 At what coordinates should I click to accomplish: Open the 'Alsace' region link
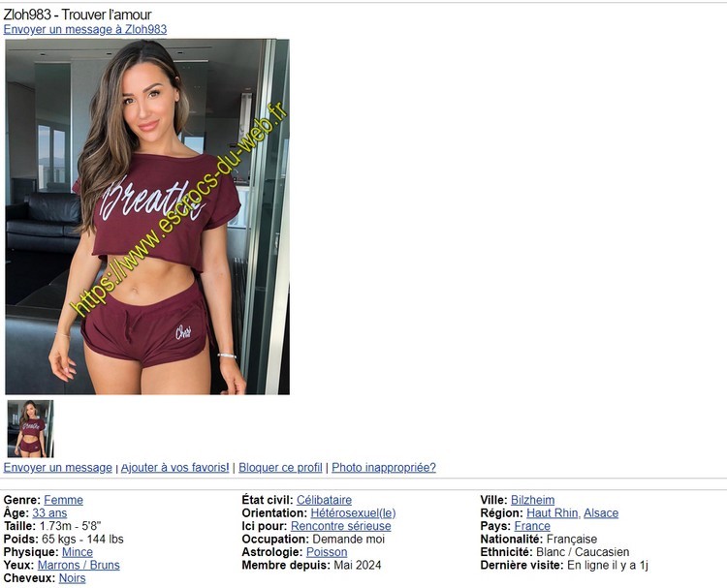[x=601, y=513]
